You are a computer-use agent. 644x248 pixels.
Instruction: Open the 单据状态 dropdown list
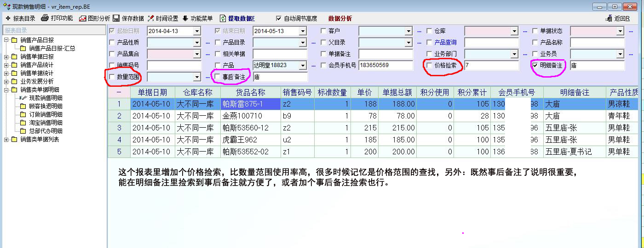(x=620, y=31)
